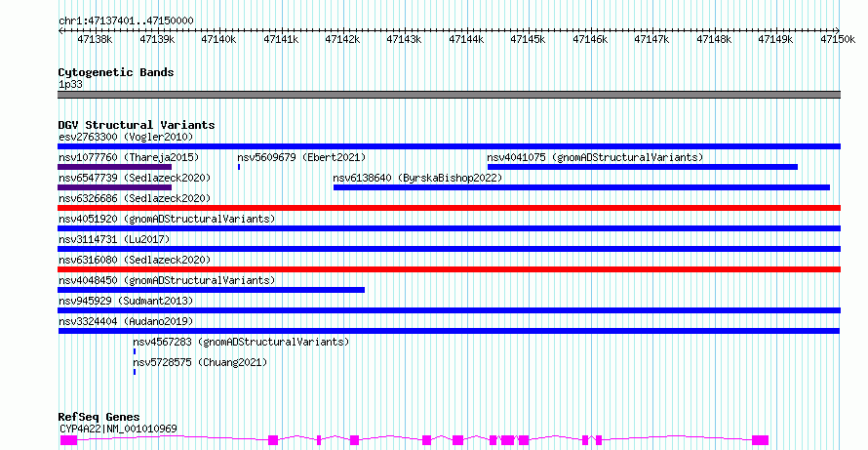Click nsv6547739 (Sedlazeck2020) label

coord(135,178)
